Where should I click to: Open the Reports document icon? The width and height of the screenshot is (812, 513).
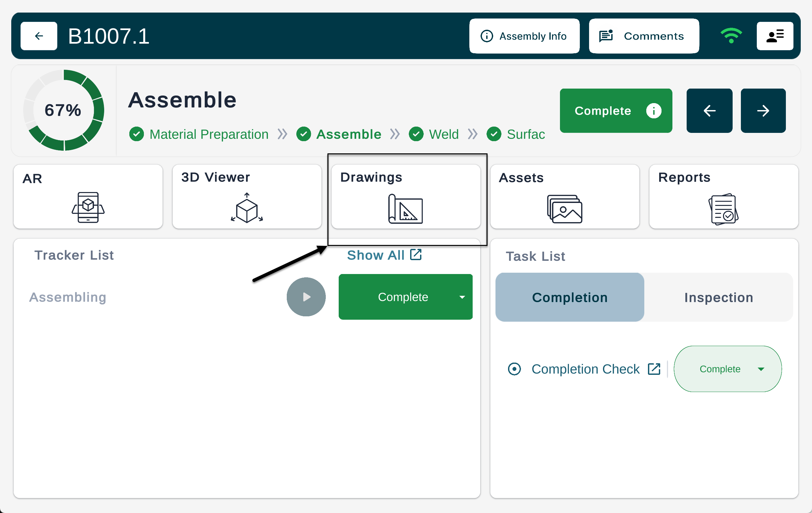[723, 209]
